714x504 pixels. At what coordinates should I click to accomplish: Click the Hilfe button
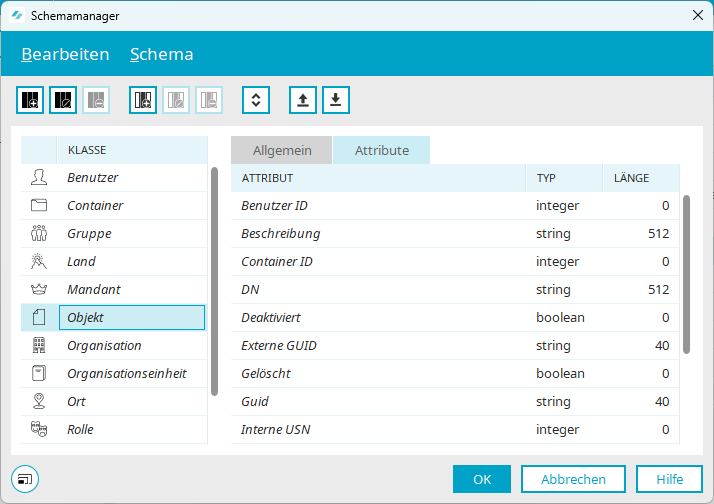click(670, 479)
